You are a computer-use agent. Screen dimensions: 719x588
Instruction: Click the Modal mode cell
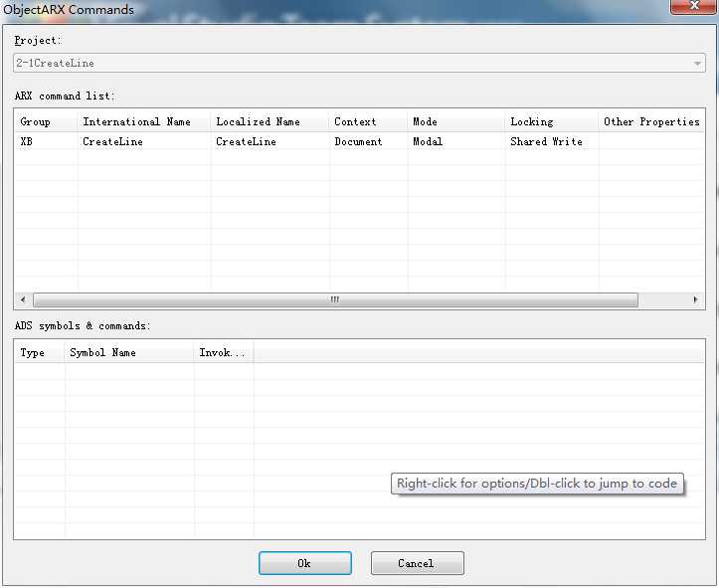[428, 141]
